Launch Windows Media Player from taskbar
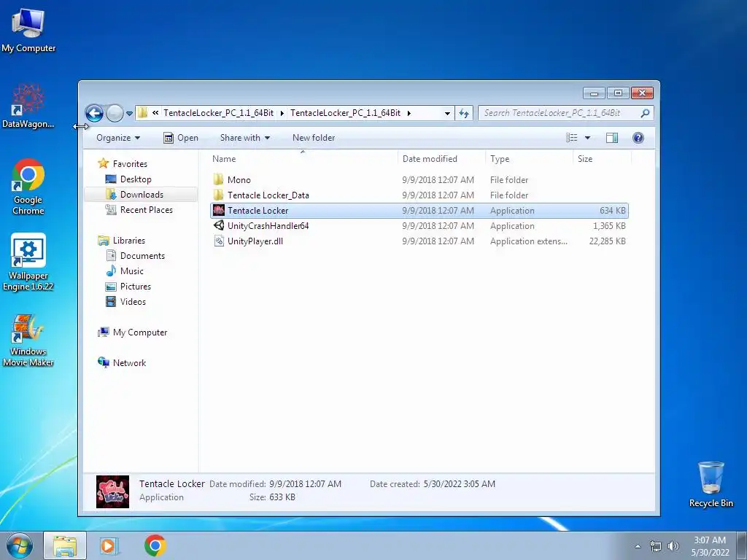Viewport: 747px width, 560px height. [x=109, y=545]
